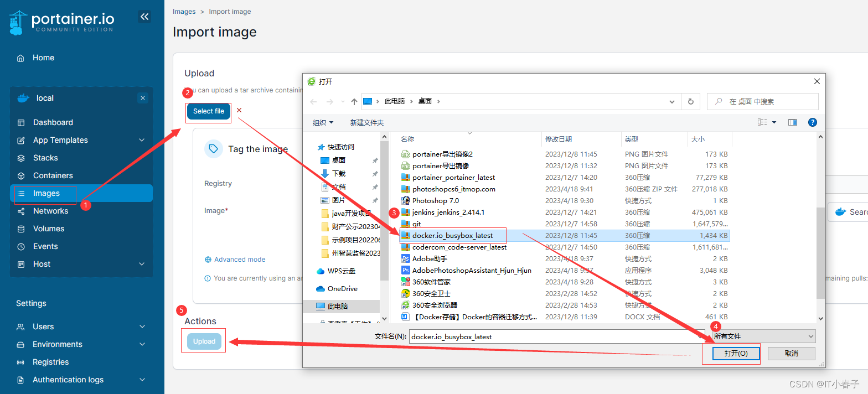Go up one folder level with the up arrow

point(354,102)
